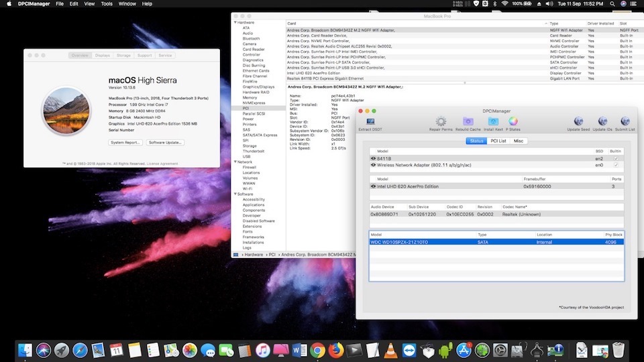Click the eye icon beside Intel UHD 620
The width and height of the screenshot is (644, 362).
tap(373, 186)
